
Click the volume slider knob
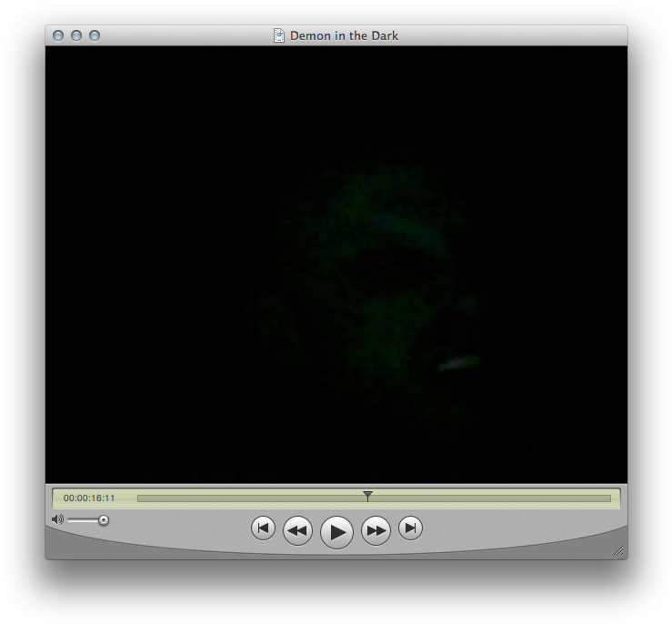point(104,519)
